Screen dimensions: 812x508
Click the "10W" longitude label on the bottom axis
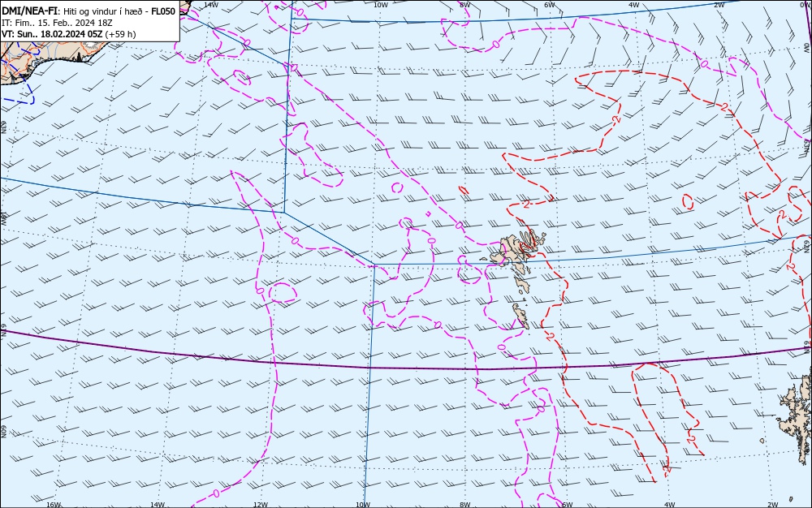pyautogui.click(x=363, y=505)
